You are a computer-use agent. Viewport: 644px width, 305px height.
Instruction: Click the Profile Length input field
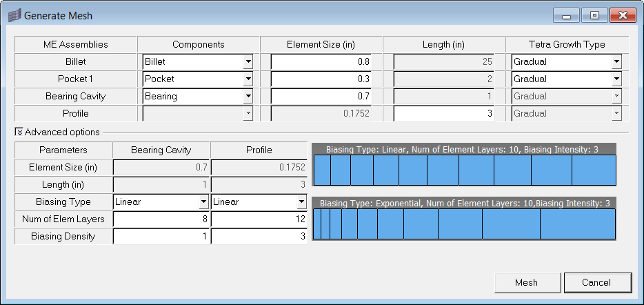[443, 113]
